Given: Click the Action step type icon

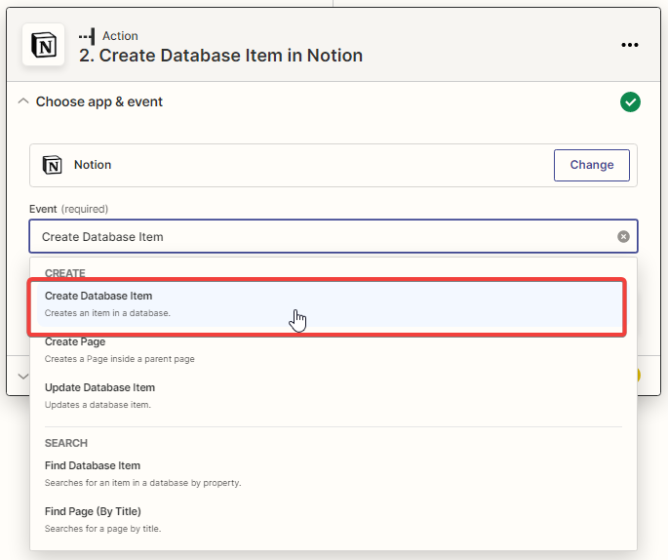Looking at the screenshot, I should (87, 36).
